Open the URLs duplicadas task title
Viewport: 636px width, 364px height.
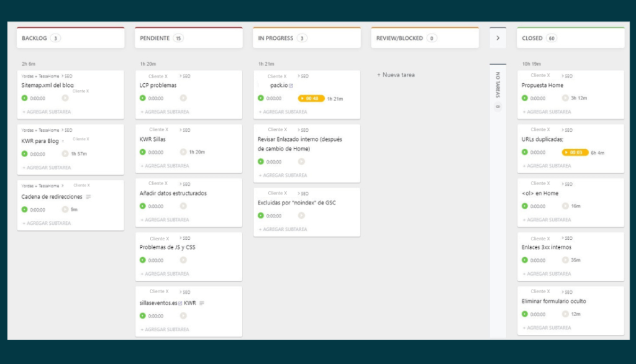542,139
